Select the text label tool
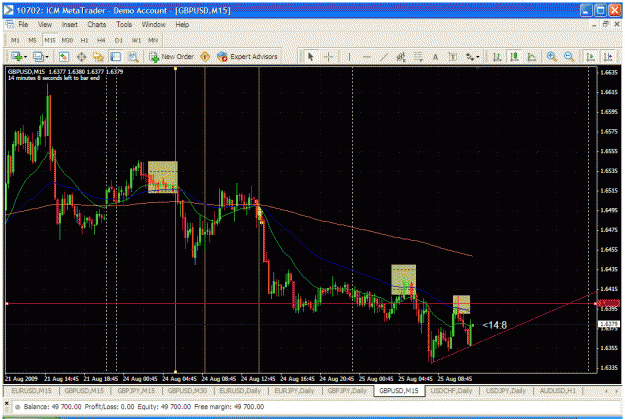 pyautogui.click(x=453, y=57)
